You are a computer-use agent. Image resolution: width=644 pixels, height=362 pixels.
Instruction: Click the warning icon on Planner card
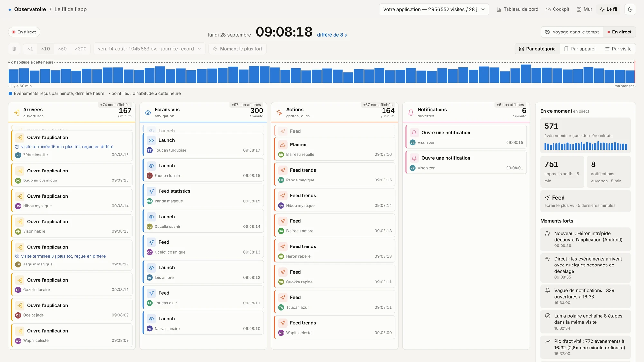283,145
